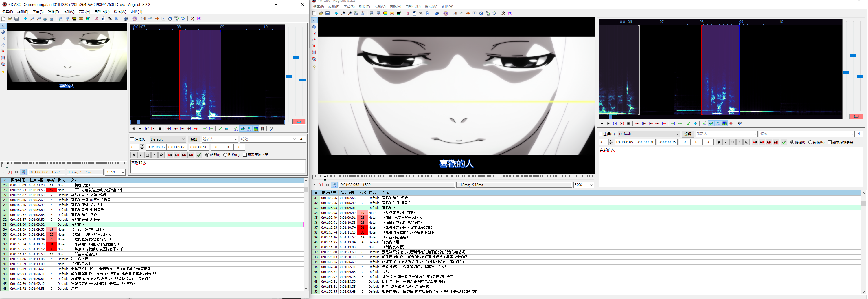Open 32.5% video zoom dropdown in left window
868x299 pixels.
click(115, 172)
